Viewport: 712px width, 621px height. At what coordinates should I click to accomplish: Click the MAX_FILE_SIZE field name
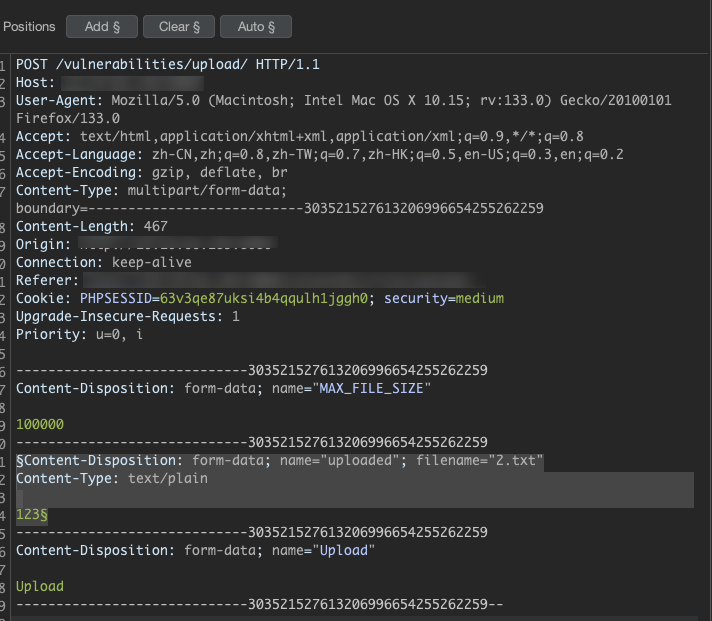click(x=374, y=388)
